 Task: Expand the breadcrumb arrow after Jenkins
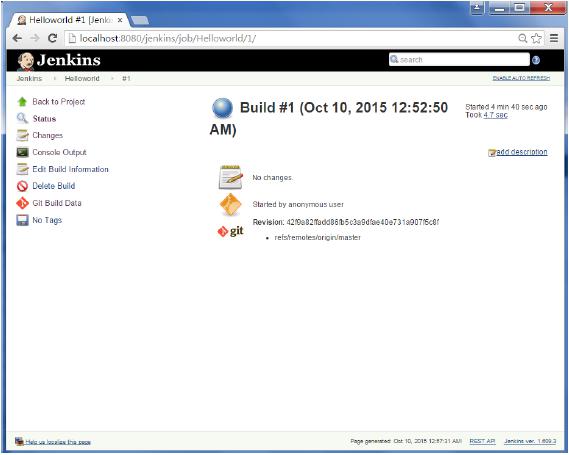[x=55, y=78]
